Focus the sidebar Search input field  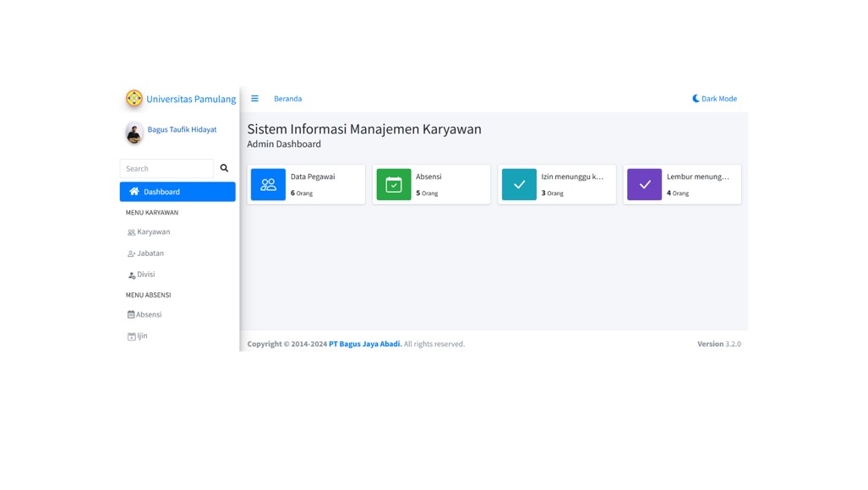pos(167,169)
